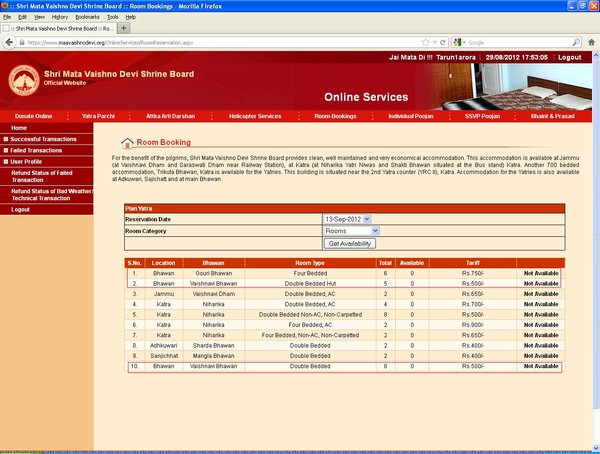Expand the address bar history dropdown arrow

click(434, 43)
